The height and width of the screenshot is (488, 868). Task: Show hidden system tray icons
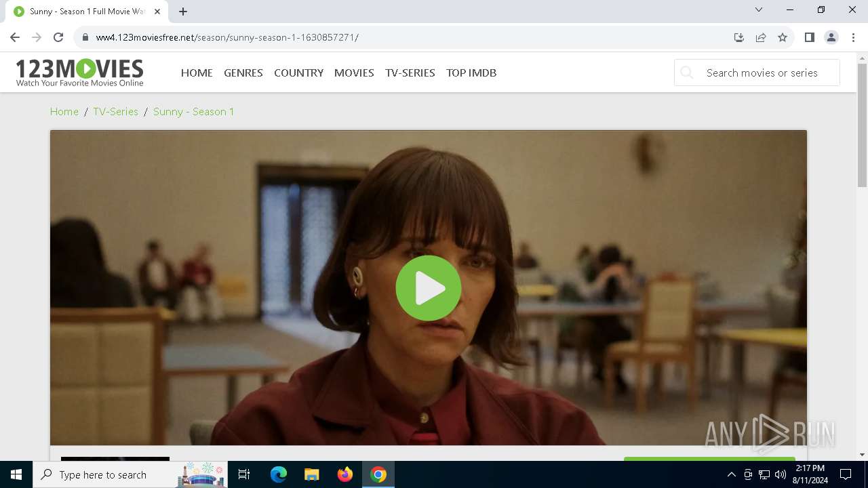click(731, 474)
